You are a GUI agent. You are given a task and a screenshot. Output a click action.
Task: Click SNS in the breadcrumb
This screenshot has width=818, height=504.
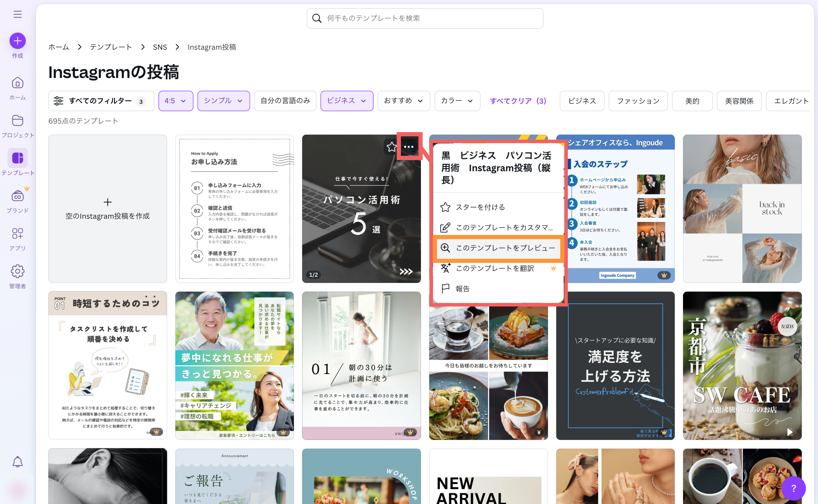point(160,47)
